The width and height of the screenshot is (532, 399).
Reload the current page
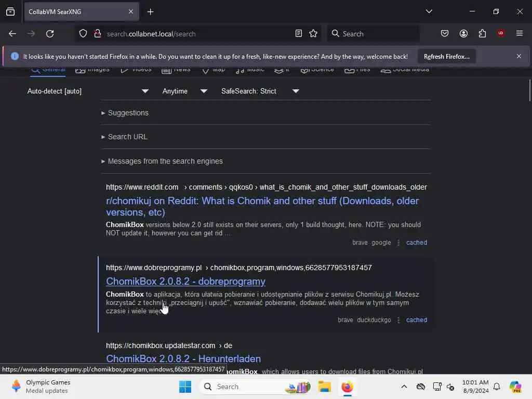(x=50, y=34)
